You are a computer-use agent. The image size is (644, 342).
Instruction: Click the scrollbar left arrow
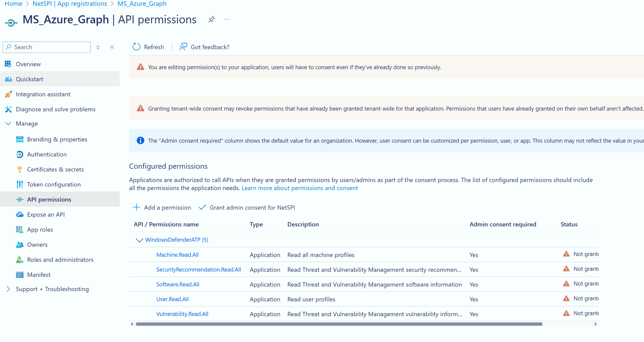pyautogui.click(x=132, y=324)
